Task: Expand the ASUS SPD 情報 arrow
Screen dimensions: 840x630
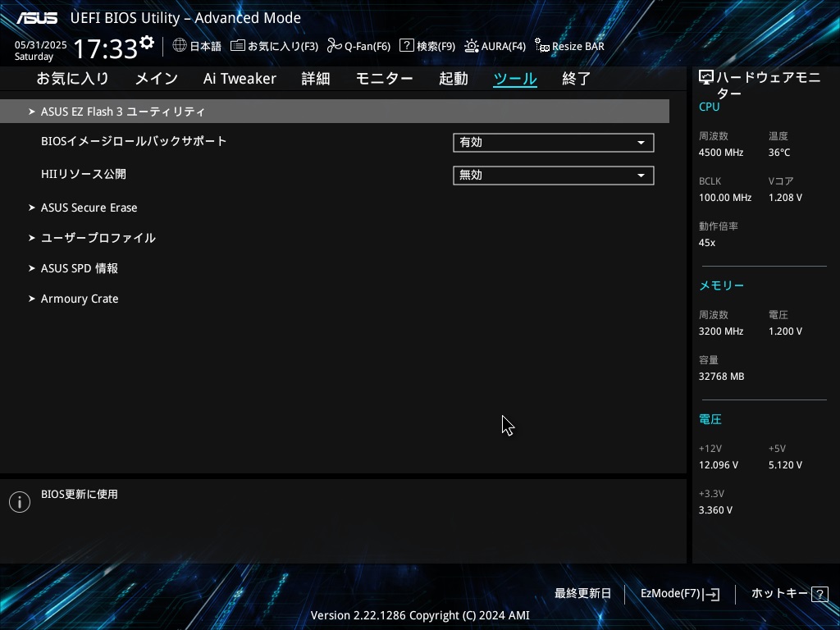Action: 32,268
